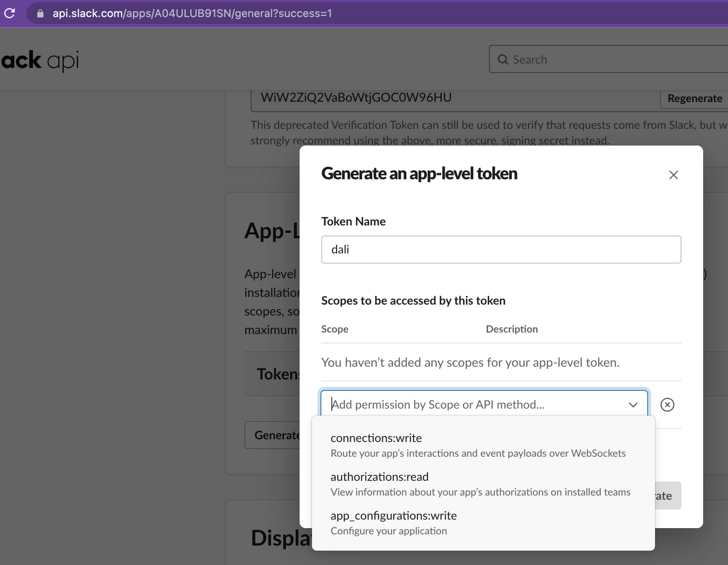Click the address bar URL
The width and height of the screenshot is (728, 565).
(192, 14)
